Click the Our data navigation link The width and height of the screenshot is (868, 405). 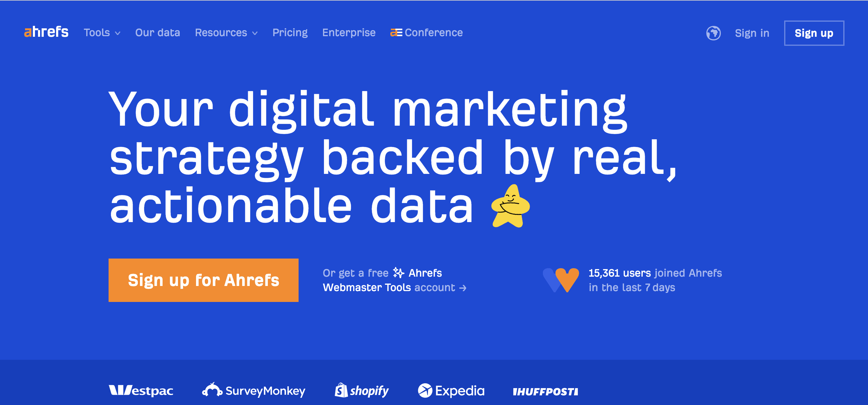tap(157, 33)
